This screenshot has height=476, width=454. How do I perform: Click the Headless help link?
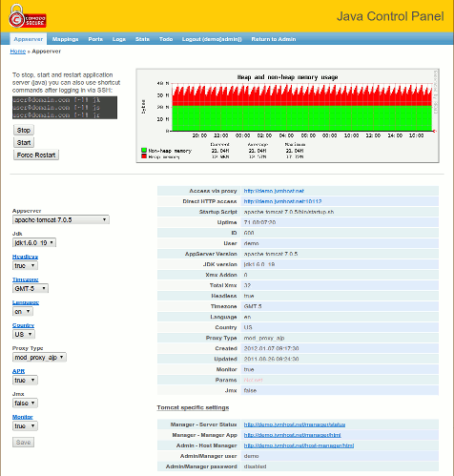[25, 257]
